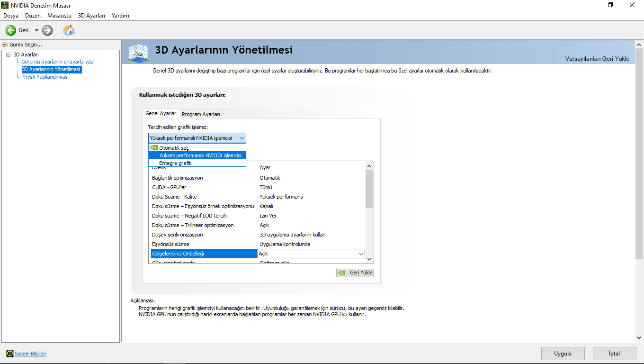Click settings list scroll down arrow
644x364 pixels.
click(369, 260)
